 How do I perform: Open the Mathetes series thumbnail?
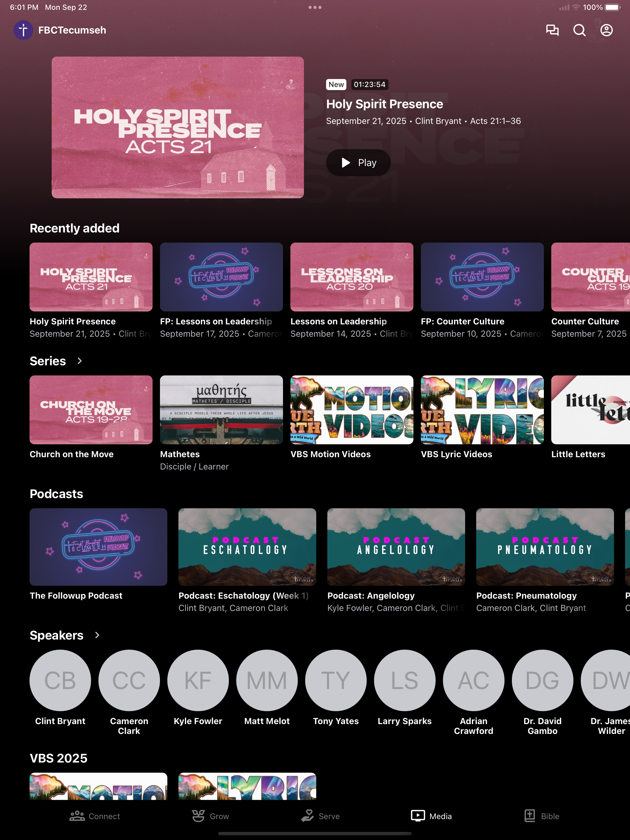pyautogui.click(x=221, y=410)
